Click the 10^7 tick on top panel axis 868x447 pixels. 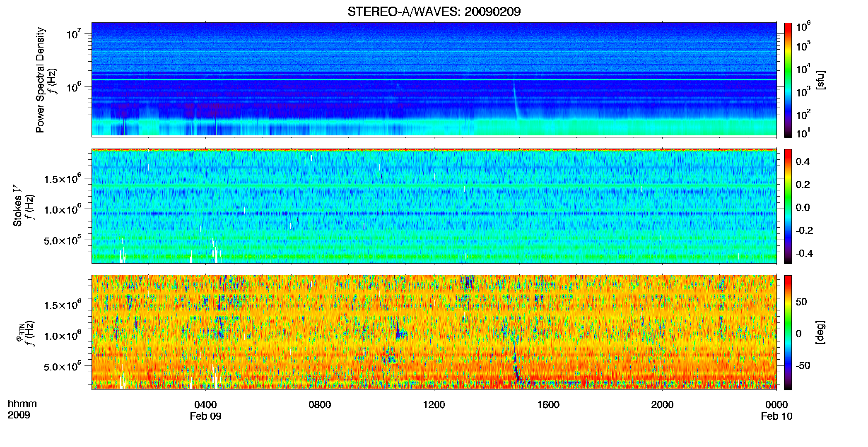pyautogui.click(x=73, y=34)
